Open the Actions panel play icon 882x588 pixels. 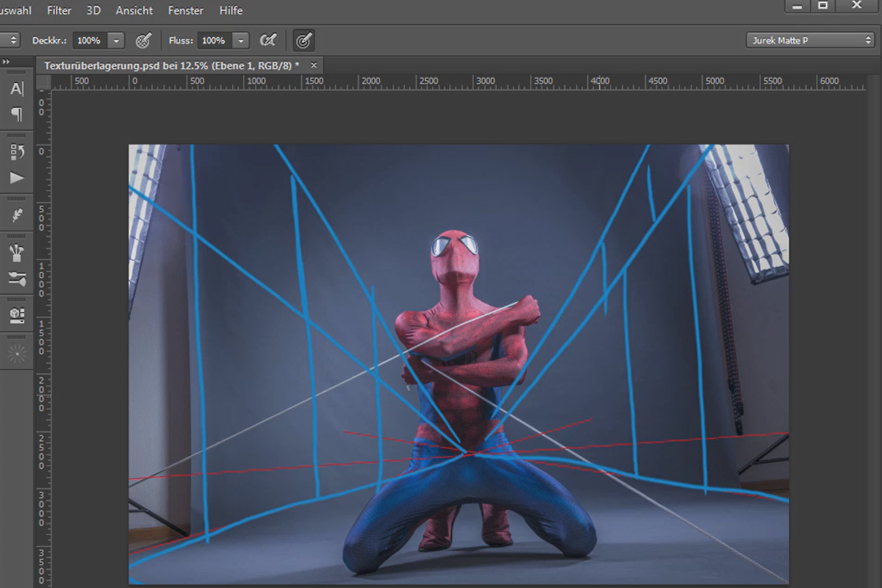tap(17, 178)
